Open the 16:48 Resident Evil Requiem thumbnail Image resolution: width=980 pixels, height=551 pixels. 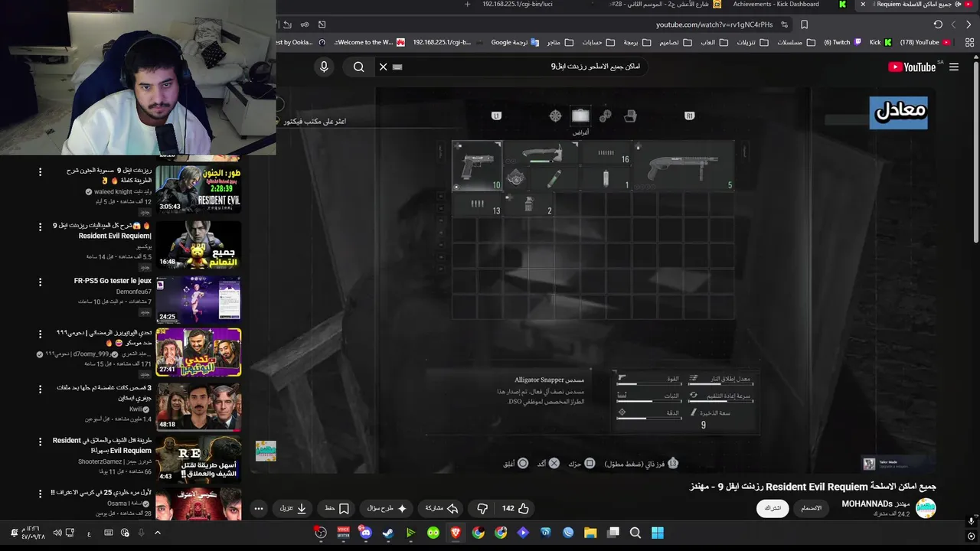[198, 244]
